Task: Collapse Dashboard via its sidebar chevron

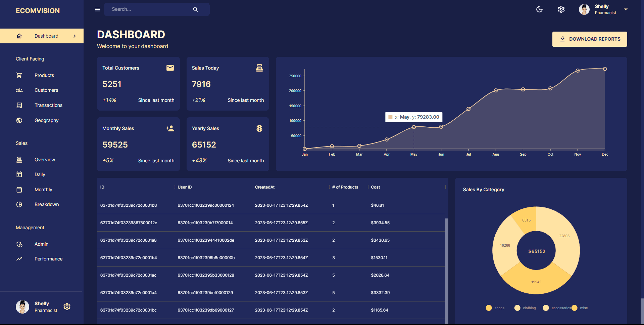Action: (x=75, y=36)
